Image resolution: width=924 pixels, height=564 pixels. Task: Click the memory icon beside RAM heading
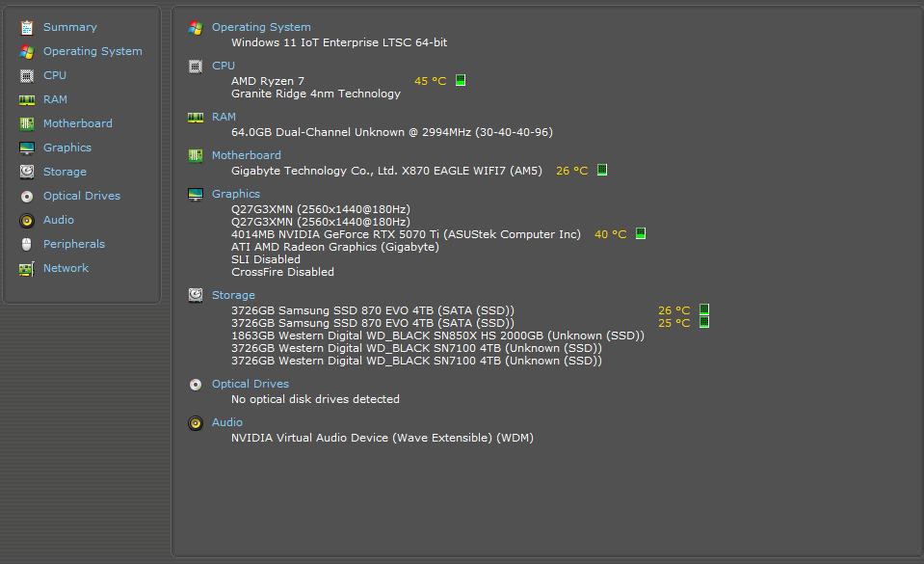pos(196,118)
